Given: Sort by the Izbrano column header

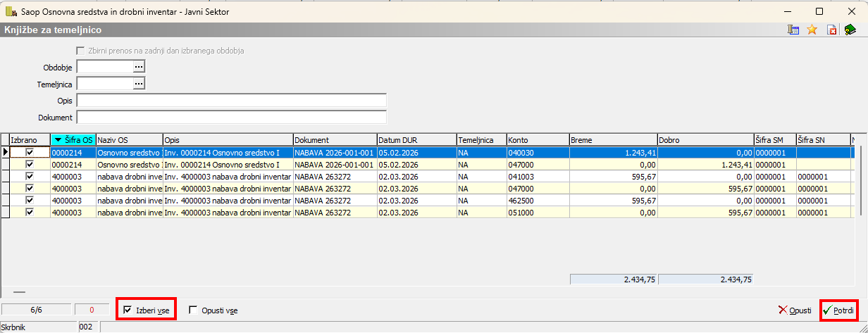Looking at the screenshot, I should (30, 139).
